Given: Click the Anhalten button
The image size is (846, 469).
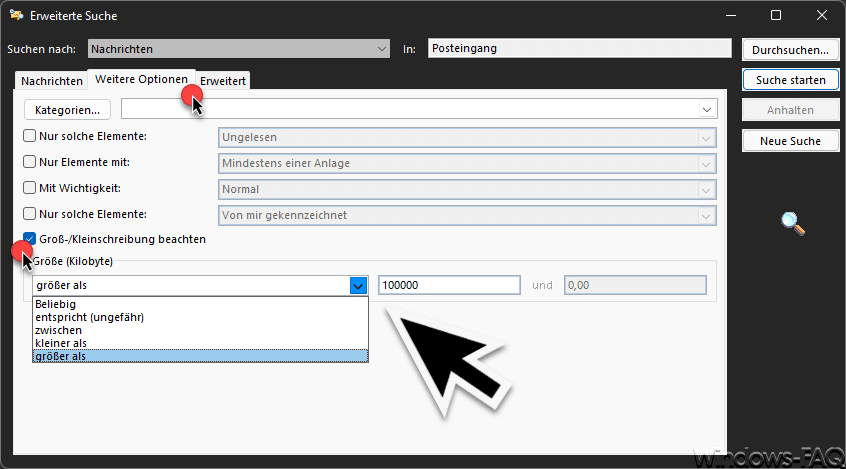Looking at the screenshot, I should click(x=790, y=110).
